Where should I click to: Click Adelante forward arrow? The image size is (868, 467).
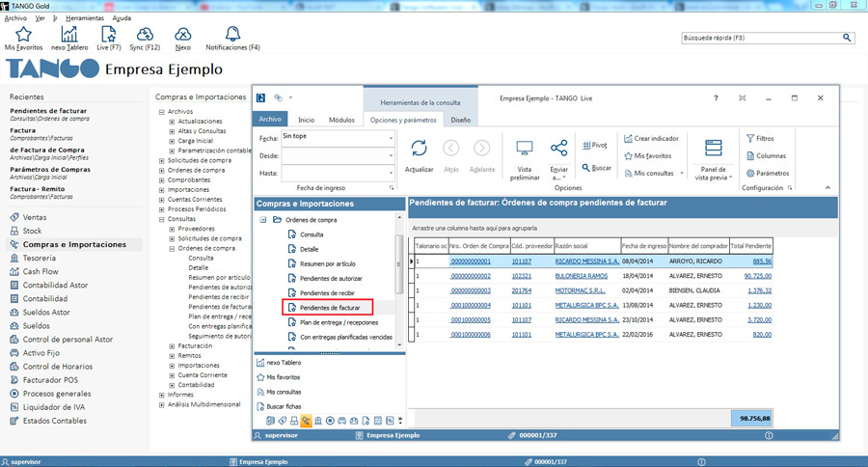481,149
